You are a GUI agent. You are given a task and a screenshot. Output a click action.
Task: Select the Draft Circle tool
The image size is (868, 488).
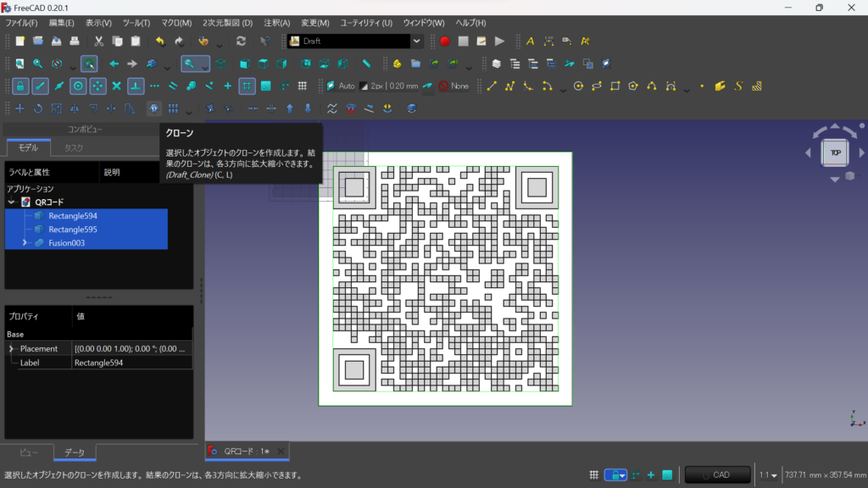pos(578,86)
